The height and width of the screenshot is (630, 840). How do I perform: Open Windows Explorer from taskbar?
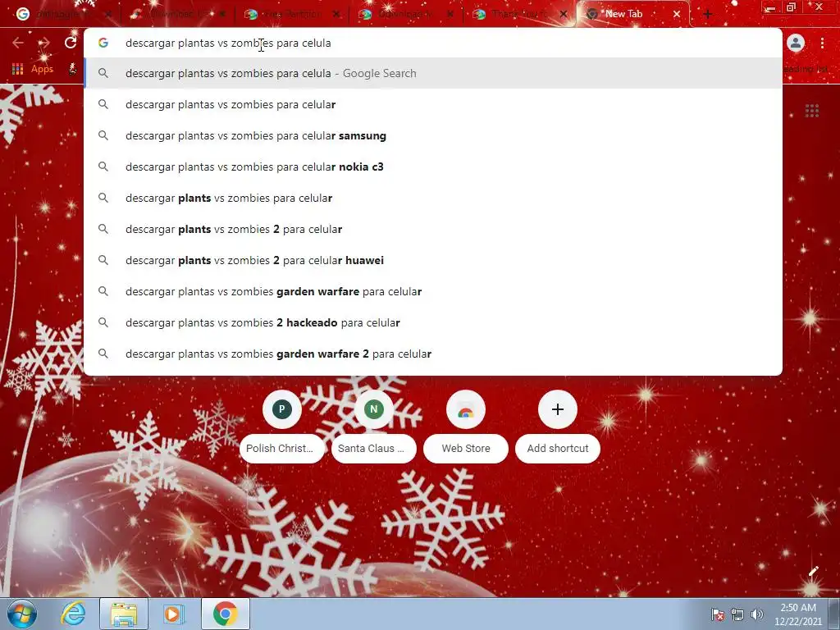(124, 614)
